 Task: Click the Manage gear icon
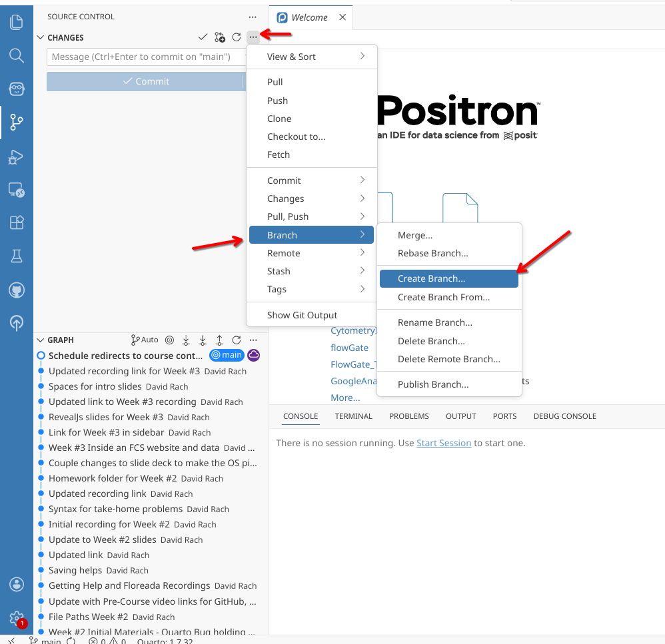coord(17,618)
